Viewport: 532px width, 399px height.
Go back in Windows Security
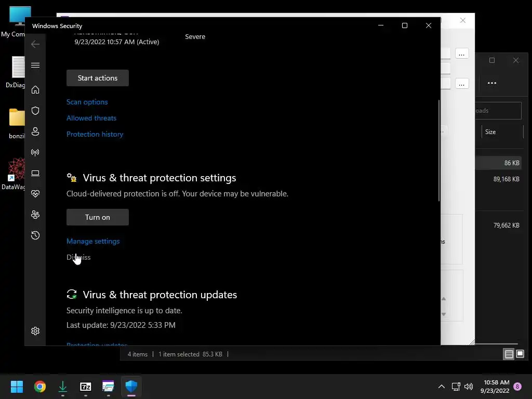pyautogui.click(x=35, y=44)
